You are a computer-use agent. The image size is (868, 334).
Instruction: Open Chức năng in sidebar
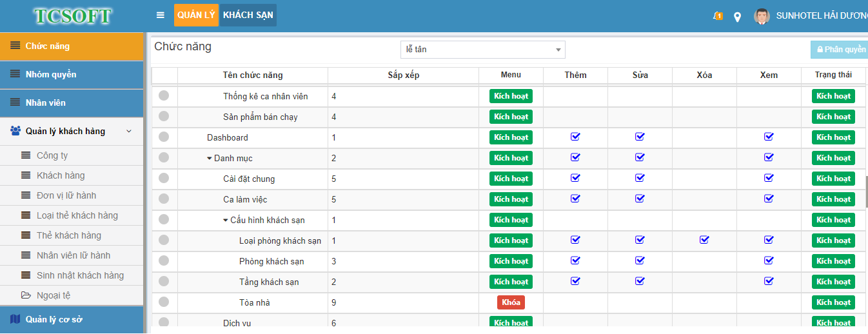pyautogui.click(x=72, y=46)
